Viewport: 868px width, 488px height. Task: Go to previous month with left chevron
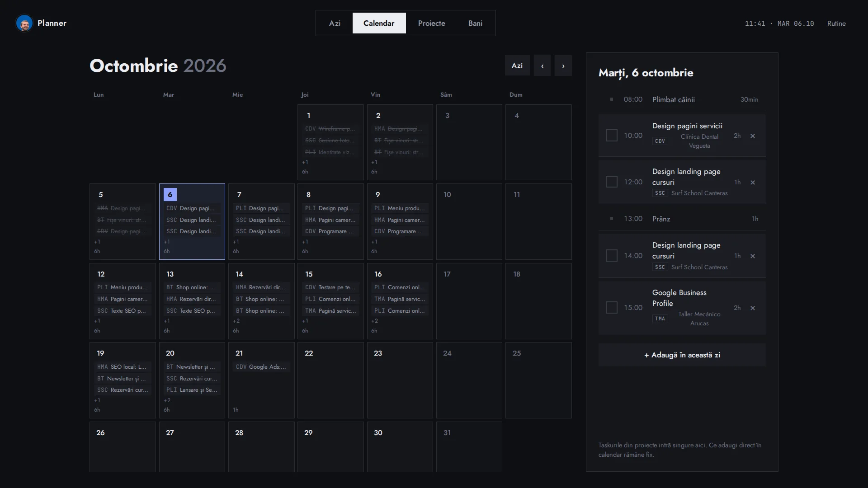tap(542, 66)
